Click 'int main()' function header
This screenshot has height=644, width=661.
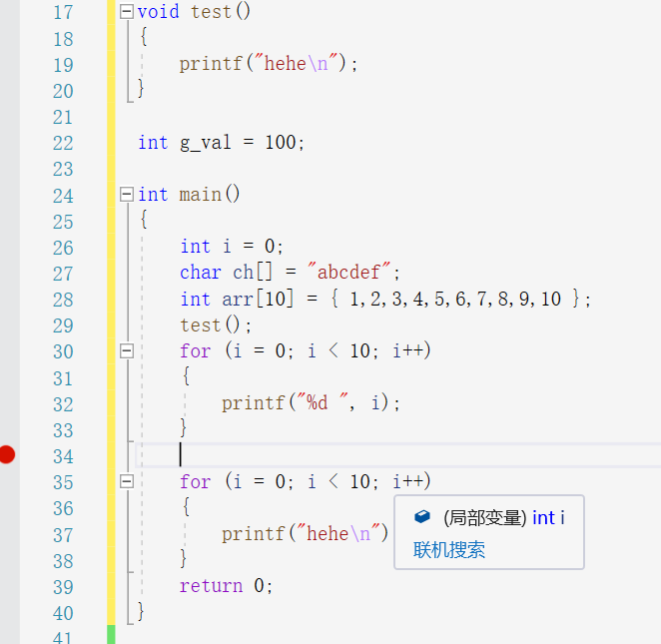[189, 195]
